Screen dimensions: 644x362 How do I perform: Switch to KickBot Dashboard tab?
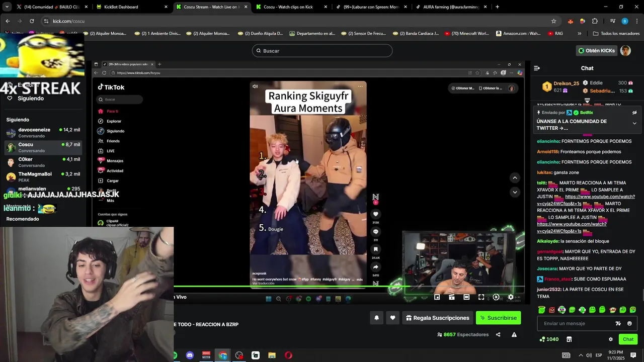(x=132, y=7)
